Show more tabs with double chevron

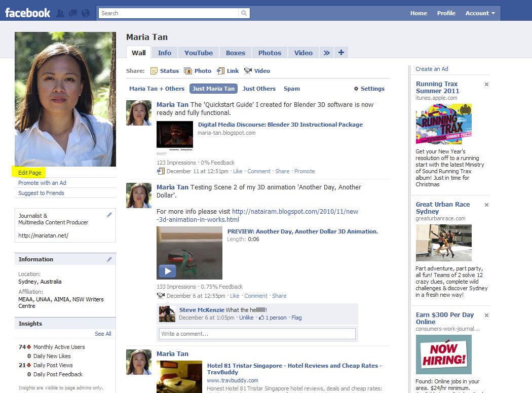point(326,53)
